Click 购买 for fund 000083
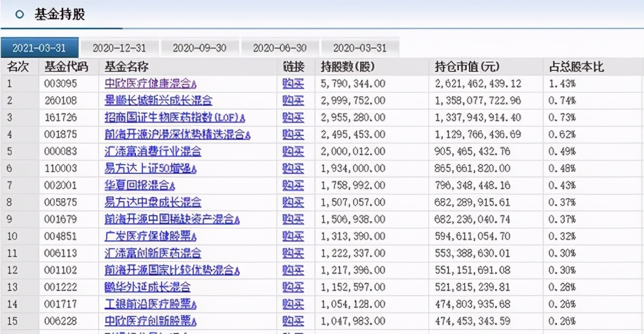 tap(293, 151)
